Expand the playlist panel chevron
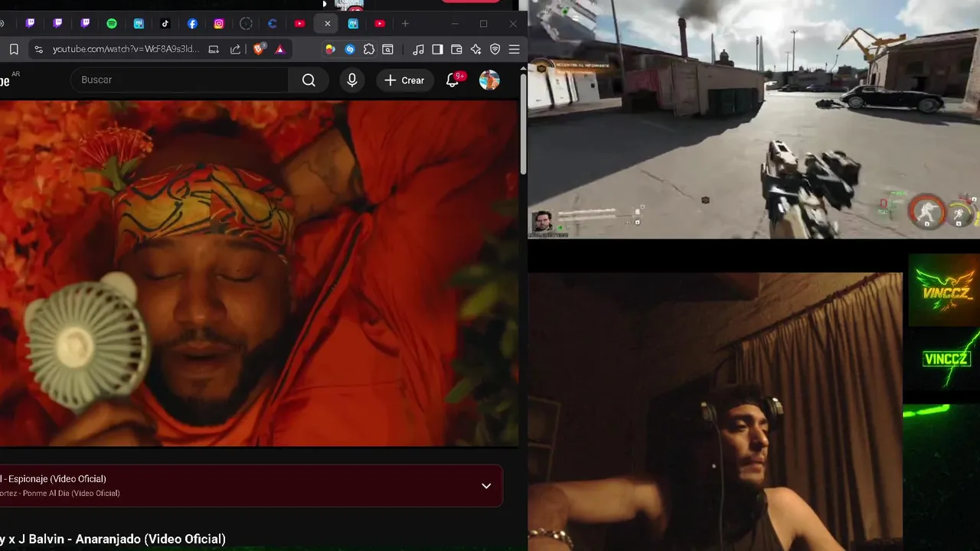Viewport: 980px width, 551px height. pyautogui.click(x=486, y=486)
